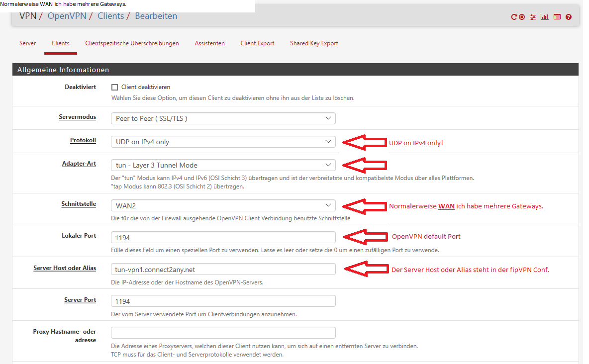
Task: Open the related log entries icon
Action: click(557, 17)
